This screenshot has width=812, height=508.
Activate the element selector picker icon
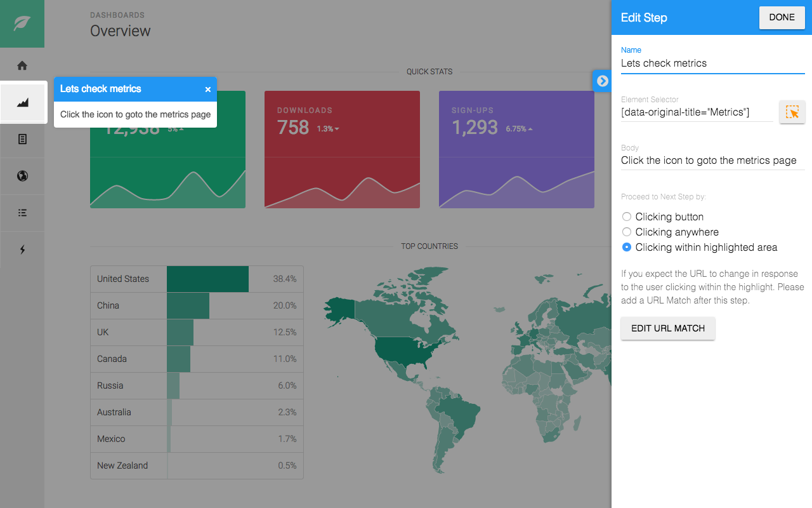coord(792,112)
